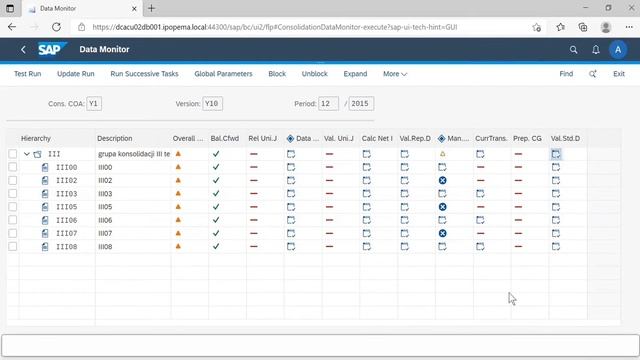The image size is (640, 360).
Task: Select the row checkbox for III
Action: tap(13, 154)
